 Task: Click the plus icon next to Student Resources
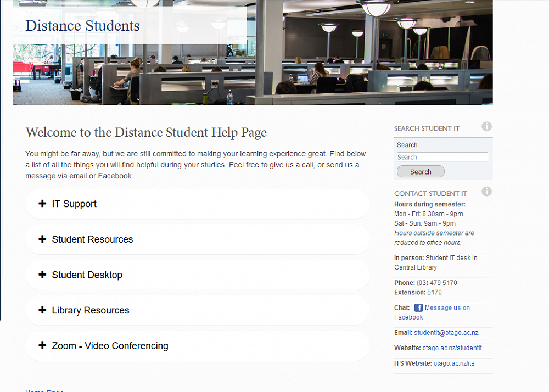pyautogui.click(x=42, y=239)
